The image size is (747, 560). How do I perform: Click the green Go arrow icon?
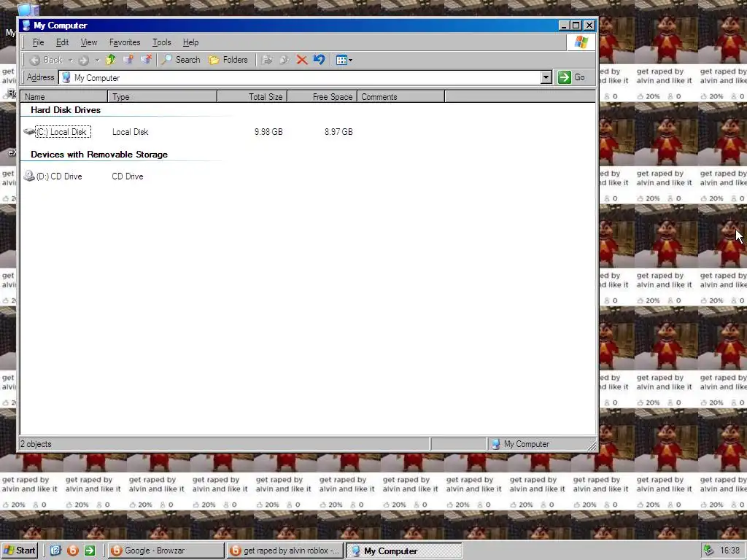pos(564,77)
